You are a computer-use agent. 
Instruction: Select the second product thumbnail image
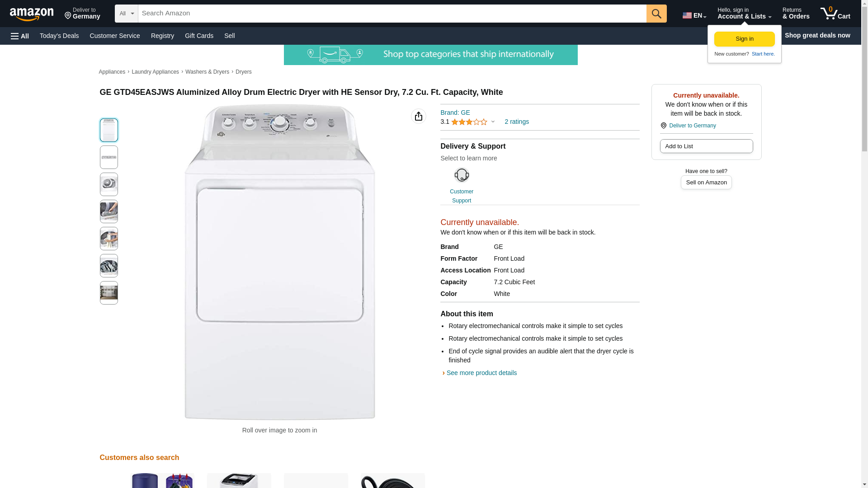click(x=109, y=157)
